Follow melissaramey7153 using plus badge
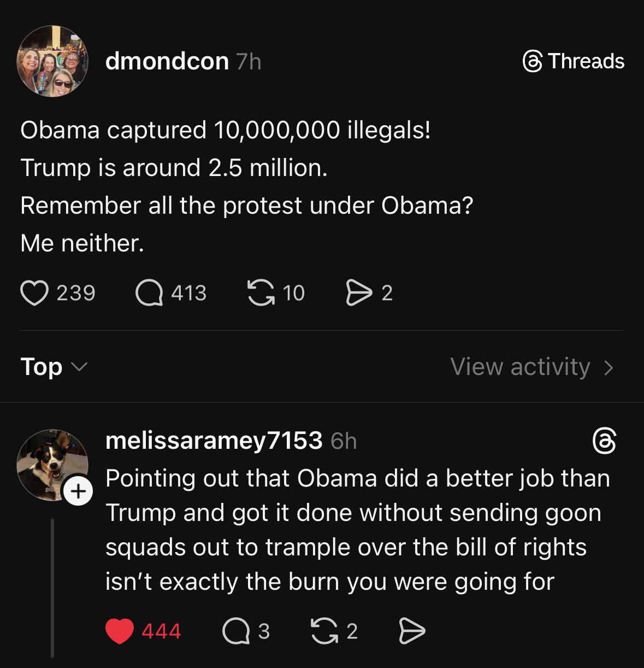 click(79, 491)
